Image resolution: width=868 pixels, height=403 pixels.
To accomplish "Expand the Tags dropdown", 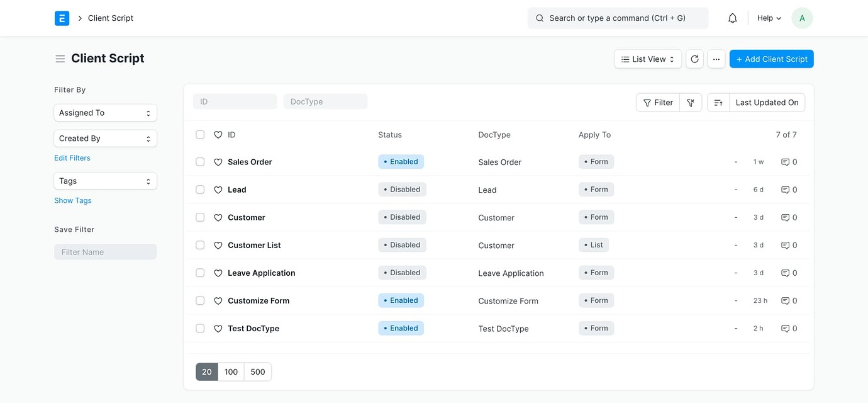I will pos(105,181).
